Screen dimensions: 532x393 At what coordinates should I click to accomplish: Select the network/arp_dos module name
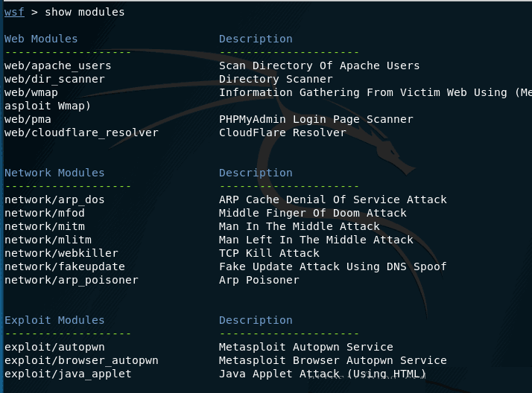[x=54, y=199]
